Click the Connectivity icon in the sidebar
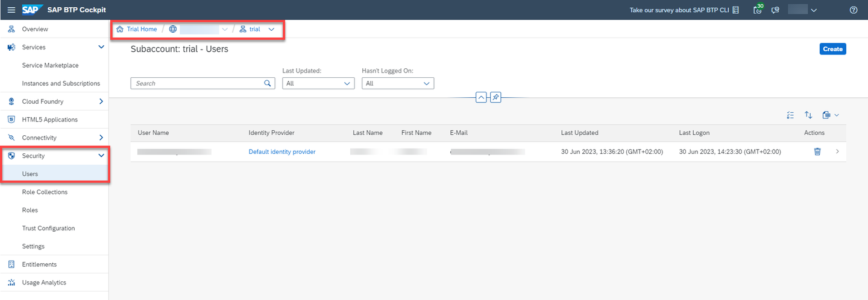 point(11,138)
